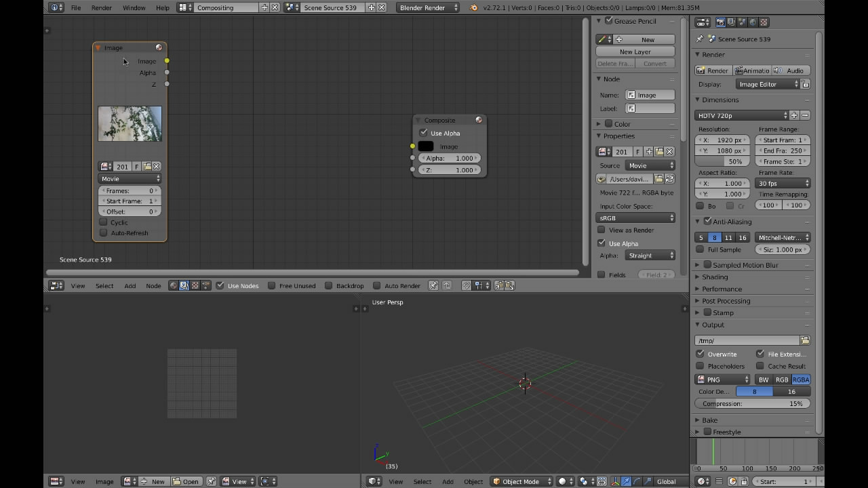This screenshot has width=868, height=488.
Task: Select the RGBA color mode button
Action: pyautogui.click(x=801, y=380)
